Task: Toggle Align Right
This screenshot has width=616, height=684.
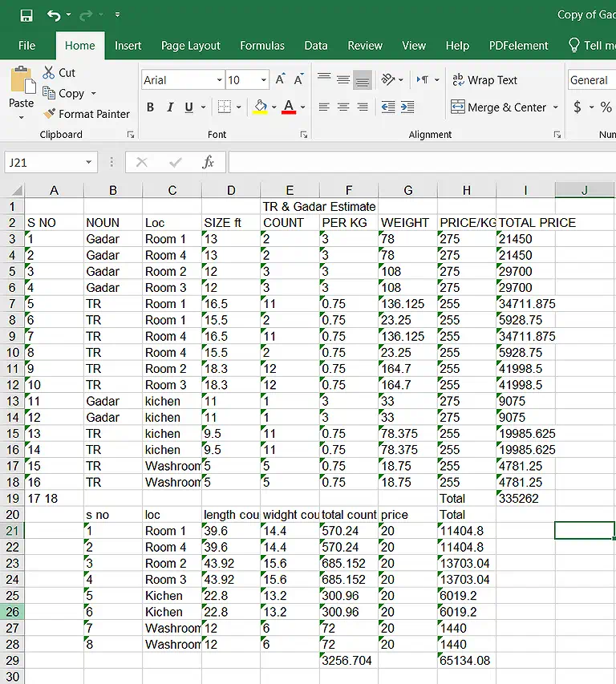Action: (362, 107)
